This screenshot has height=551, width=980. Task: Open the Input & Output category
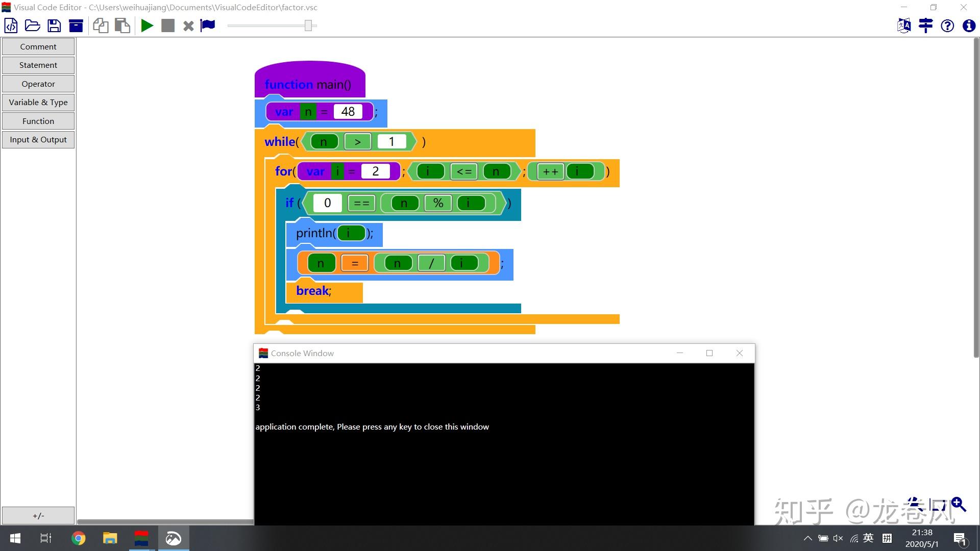pos(38,140)
